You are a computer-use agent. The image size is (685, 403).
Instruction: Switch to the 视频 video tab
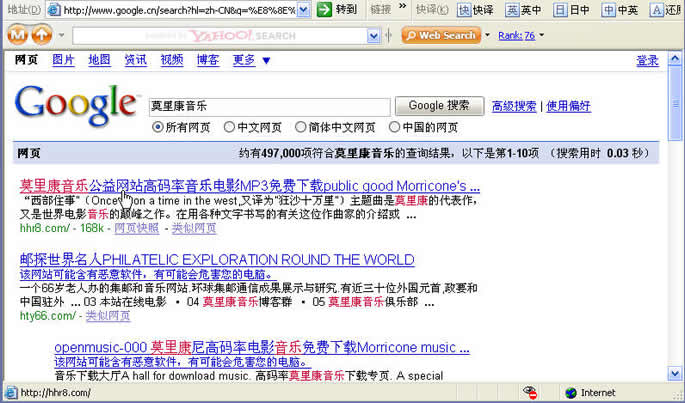[172, 59]
